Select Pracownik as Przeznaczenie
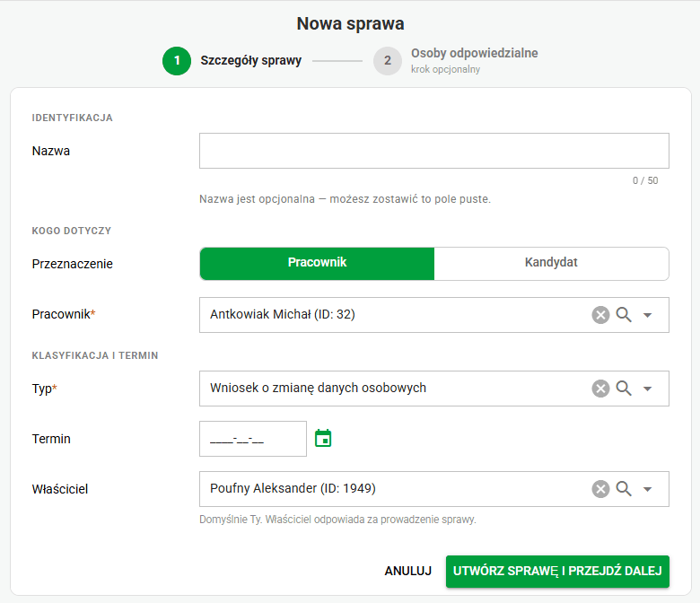 coord(317,263)
